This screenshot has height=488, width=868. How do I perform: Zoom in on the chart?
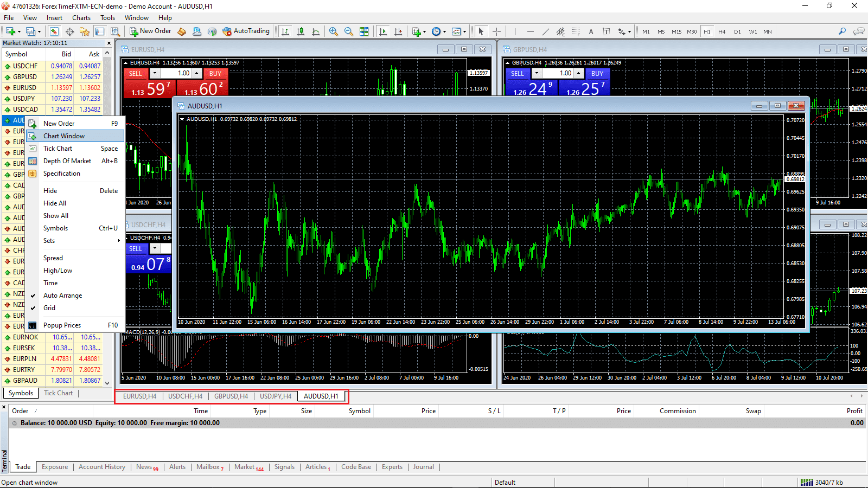(x=333, y=31)
